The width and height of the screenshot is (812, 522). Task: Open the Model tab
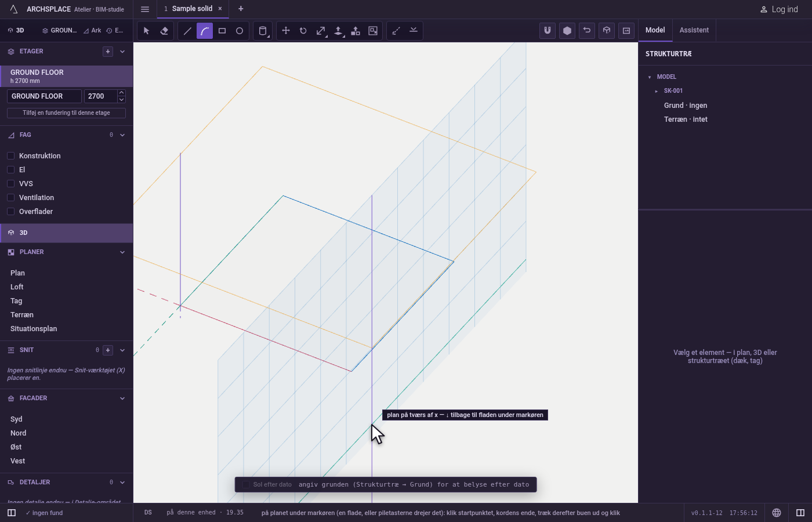click(x=655, y=30)
